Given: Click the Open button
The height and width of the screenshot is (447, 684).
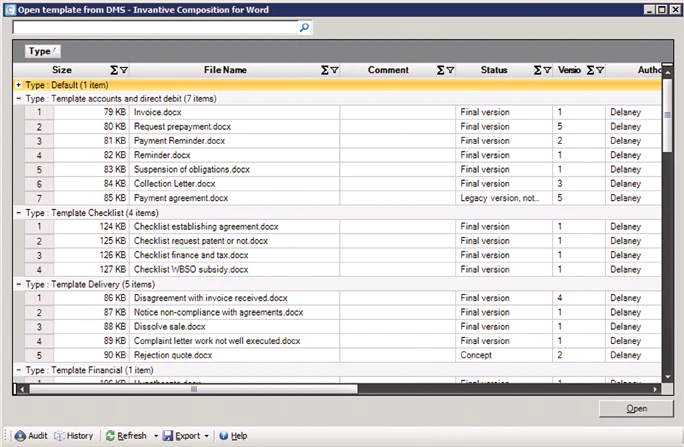Looking at the screenshot, I should [636, 409].
